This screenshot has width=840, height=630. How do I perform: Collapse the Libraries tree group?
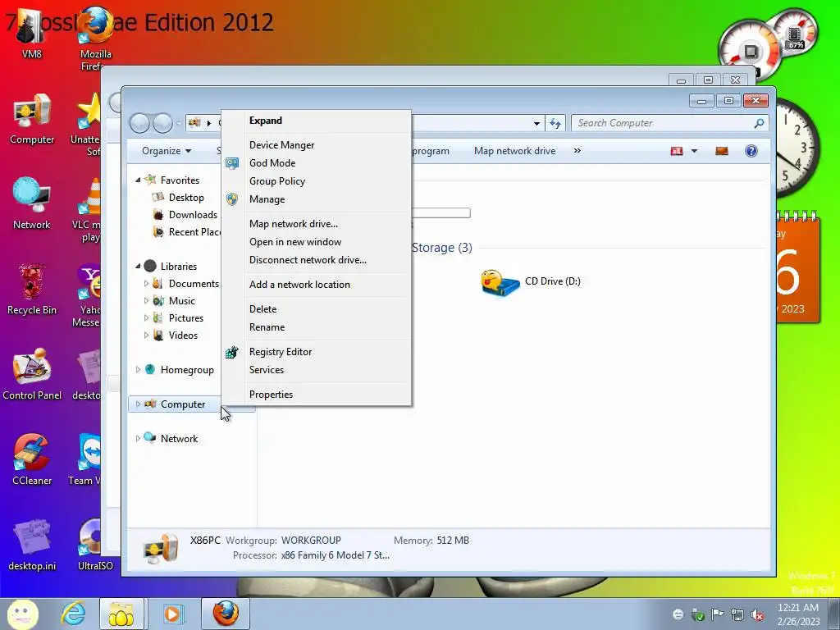point(138,267)
